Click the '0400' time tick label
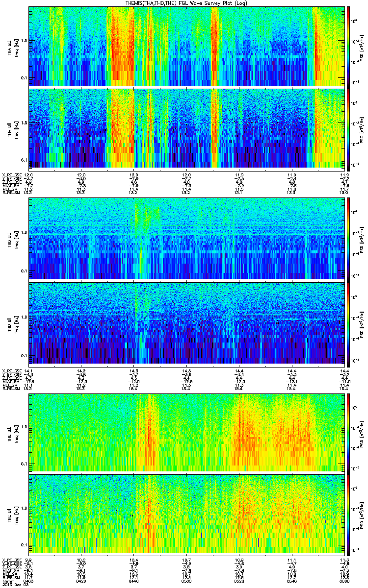368x588 pixels. click(28, 582)
